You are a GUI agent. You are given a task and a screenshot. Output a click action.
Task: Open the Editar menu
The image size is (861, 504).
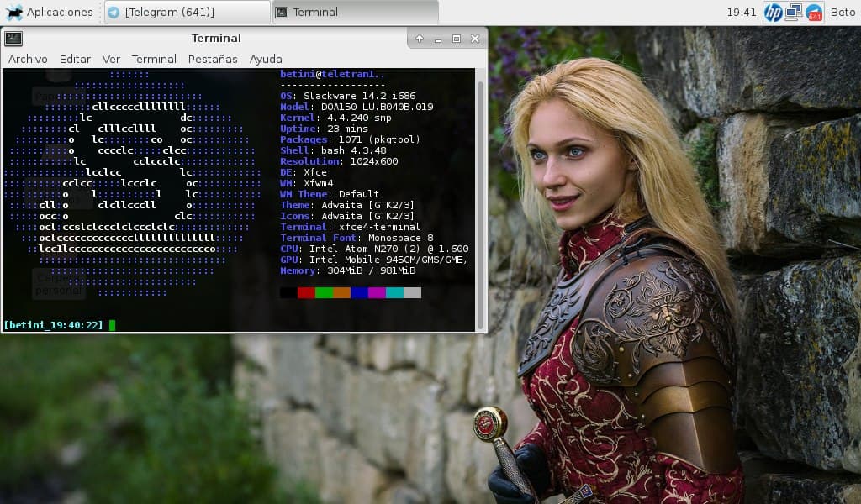tap(75, 60)
